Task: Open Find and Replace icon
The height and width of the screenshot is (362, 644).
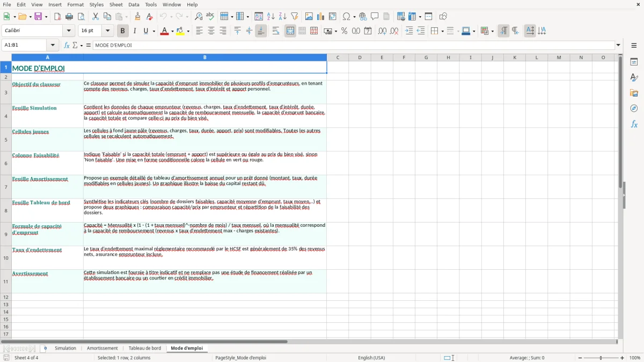Action: (199, 17)
